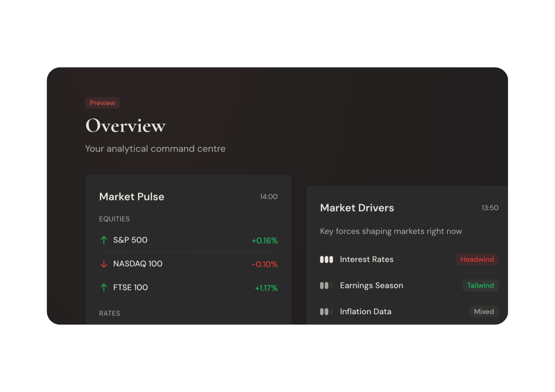The image size is (555, 392).
Task: Click the Market Pulse panel heading
Action: pos(131,197)
